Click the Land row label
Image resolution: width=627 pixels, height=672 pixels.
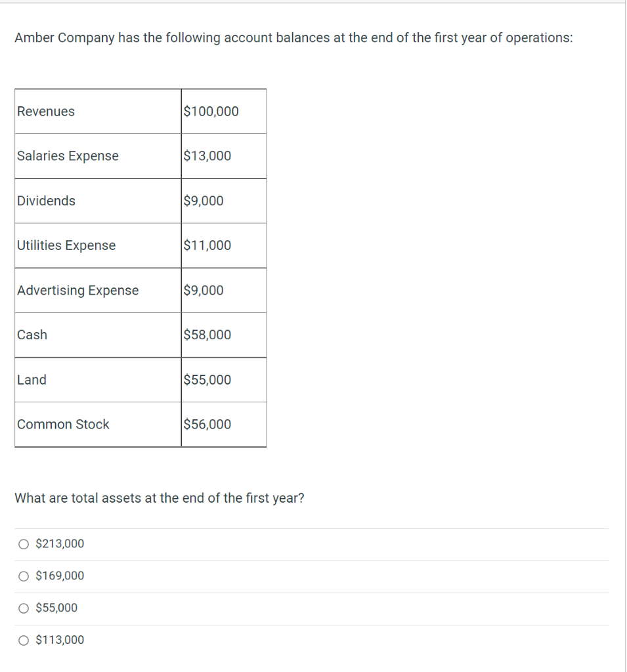(32, 380)
